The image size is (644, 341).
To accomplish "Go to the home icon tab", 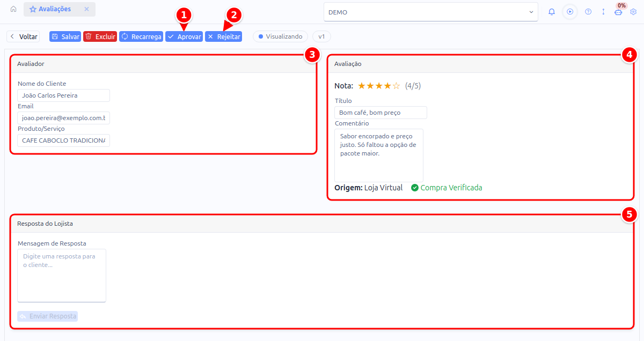I will (13, 9).
